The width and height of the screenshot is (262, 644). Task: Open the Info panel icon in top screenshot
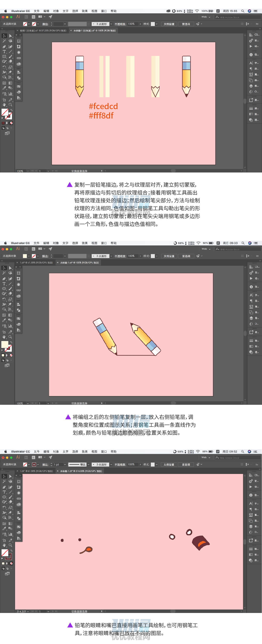click(251, 55)
